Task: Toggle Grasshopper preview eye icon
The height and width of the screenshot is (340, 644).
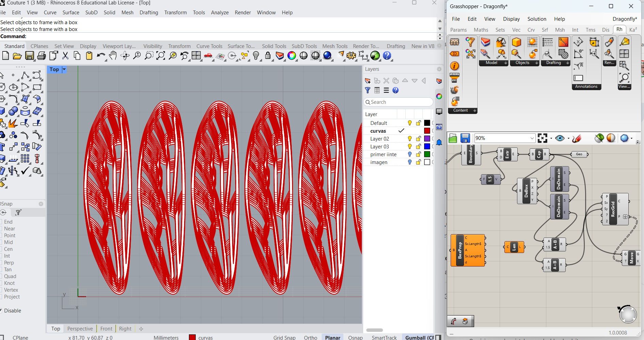Action: tap(560, 138)
